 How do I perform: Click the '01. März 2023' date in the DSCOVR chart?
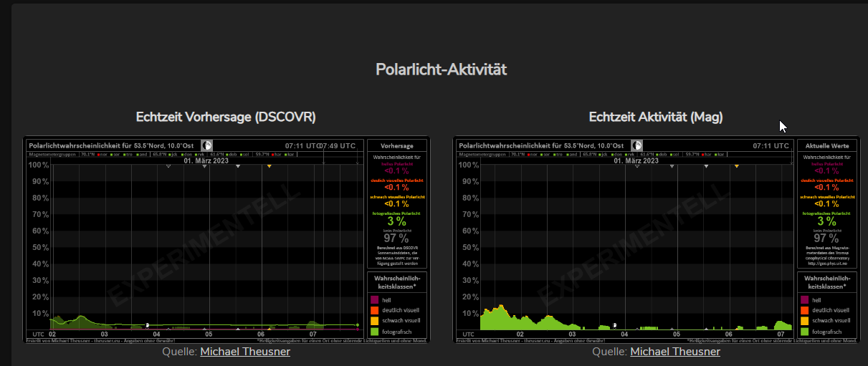tap(207, 160)
